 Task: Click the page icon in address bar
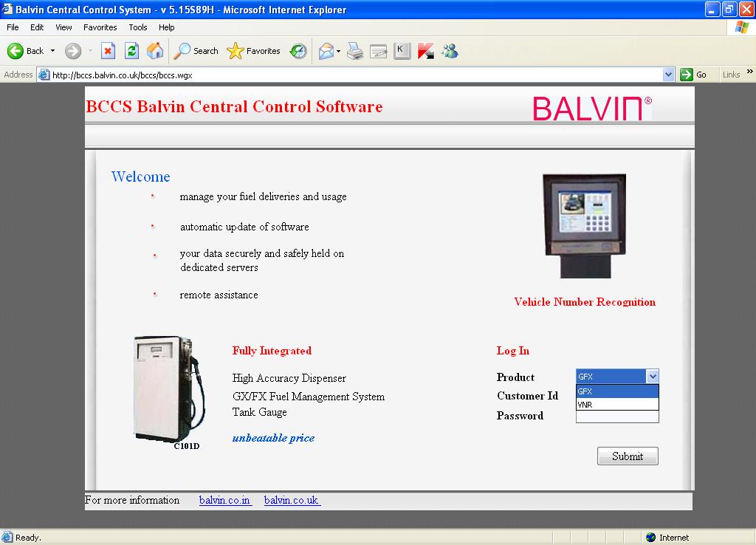pos(44,75)
